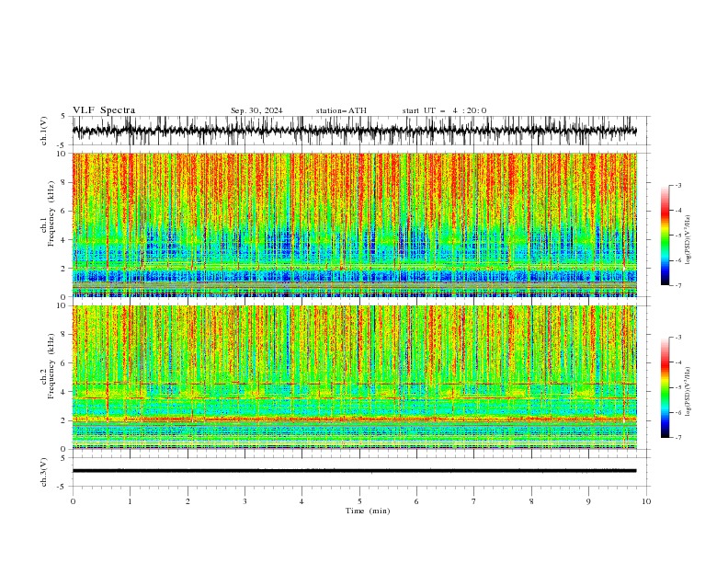Image resolution: width=728 pixels, height=563 pixels.
Task: Click the "-3" tick on ch.1 colorbar
Action: coord(677,185)
